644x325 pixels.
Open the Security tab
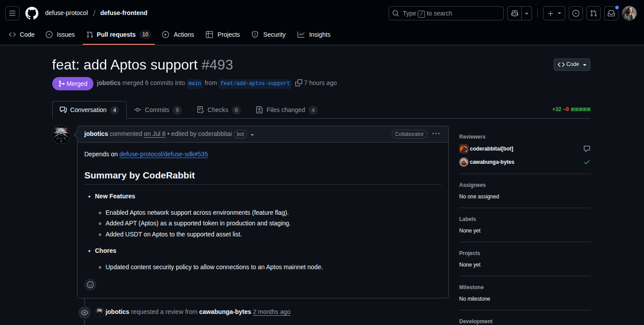pyautogui.click(x=269, y=35)
